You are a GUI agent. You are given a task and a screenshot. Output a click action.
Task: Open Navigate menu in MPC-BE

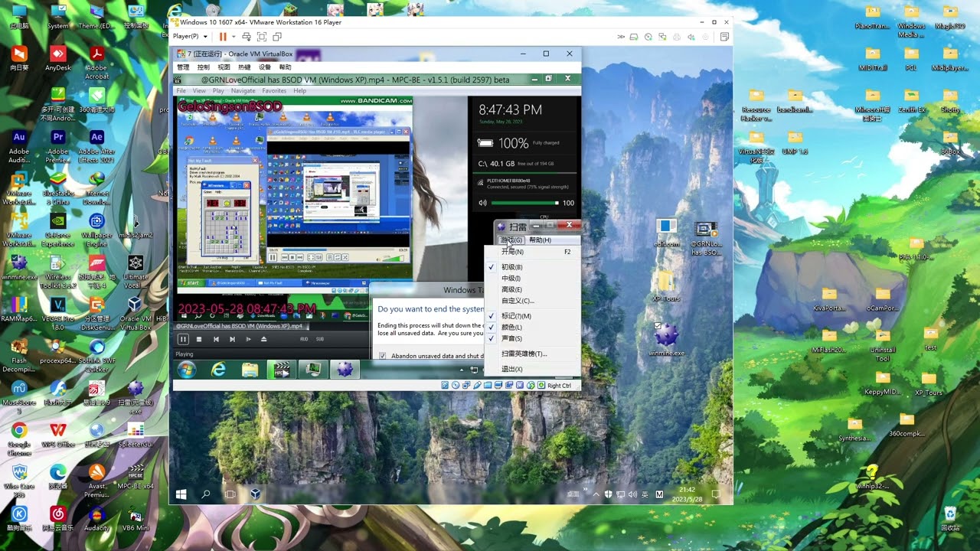pyautogui.click(x=243, y=91)
